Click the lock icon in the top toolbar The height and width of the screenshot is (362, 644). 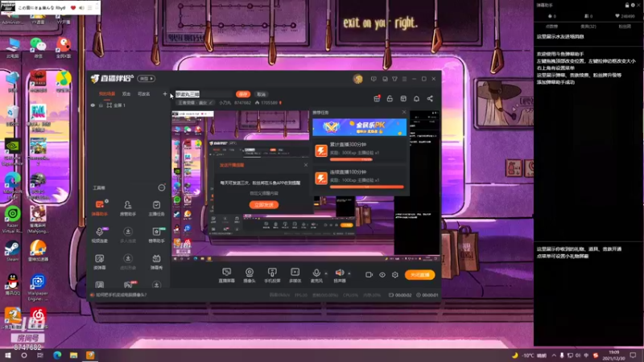tap(390, 98)
